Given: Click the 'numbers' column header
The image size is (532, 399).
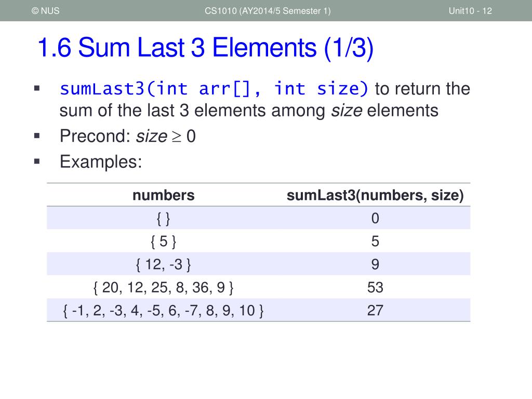Looking at the screenshot, I should coord(164,195).
